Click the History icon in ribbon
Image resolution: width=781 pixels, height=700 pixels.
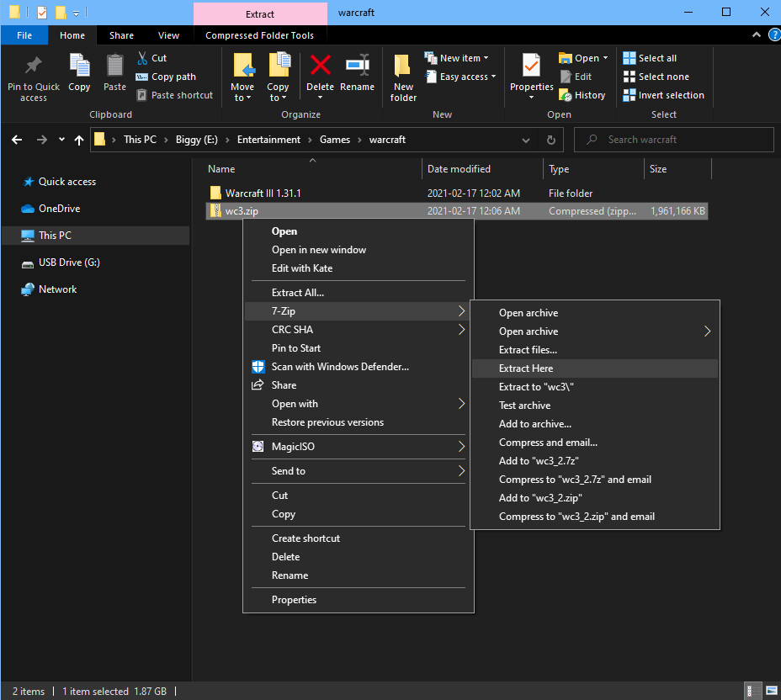coord(566,95)
